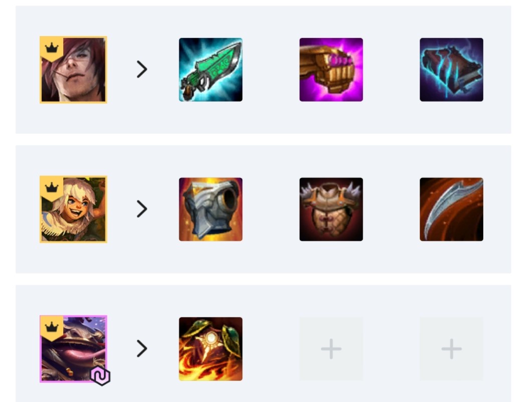Choose the blue spectral torn book item

pyautogui.click(x=452, y=70)
